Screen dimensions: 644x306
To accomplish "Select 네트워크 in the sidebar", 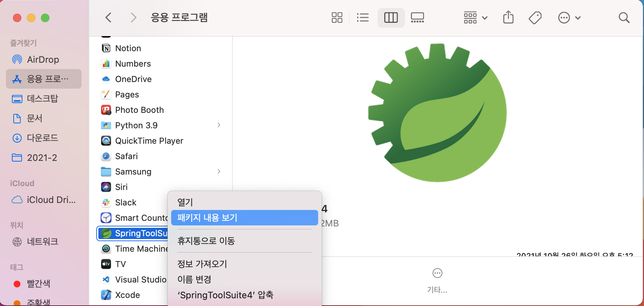I will click(x=44, y=242).
